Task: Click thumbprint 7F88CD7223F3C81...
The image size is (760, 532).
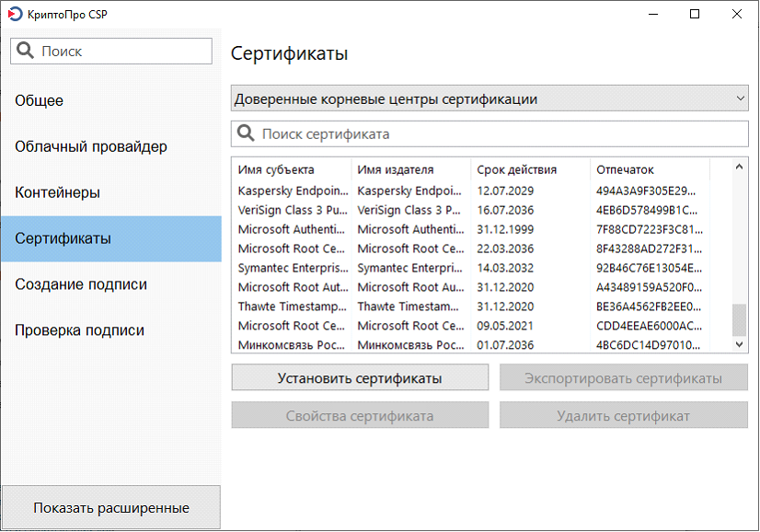Action: [650, 229]
